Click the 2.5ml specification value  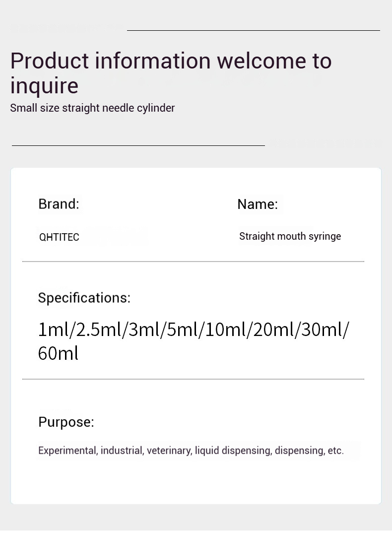[x=99, y=330]
